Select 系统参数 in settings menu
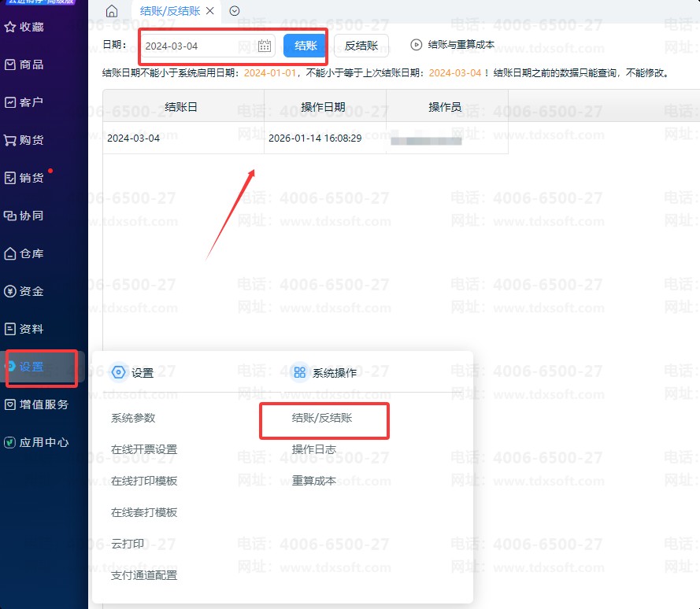The height and width of the screenshot is (609, 700). [133, 418]
